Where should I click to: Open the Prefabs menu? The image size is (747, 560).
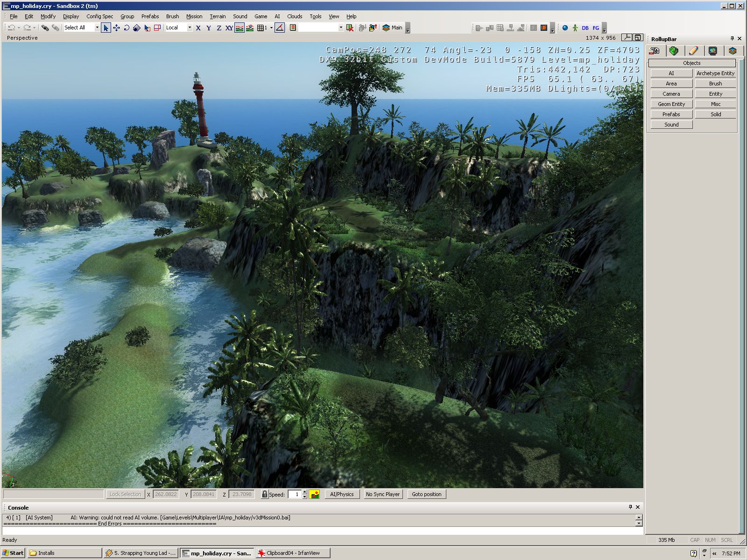[150, 16]
